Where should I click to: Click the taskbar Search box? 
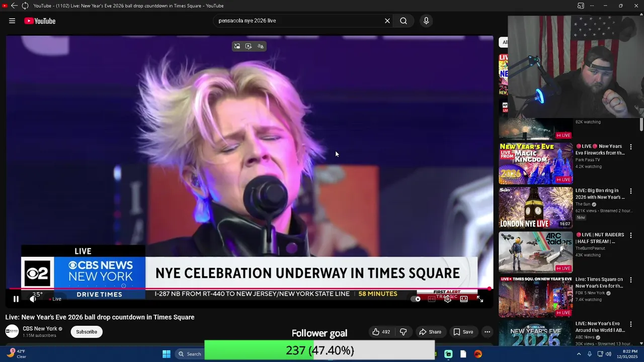[x=190, y=354]
